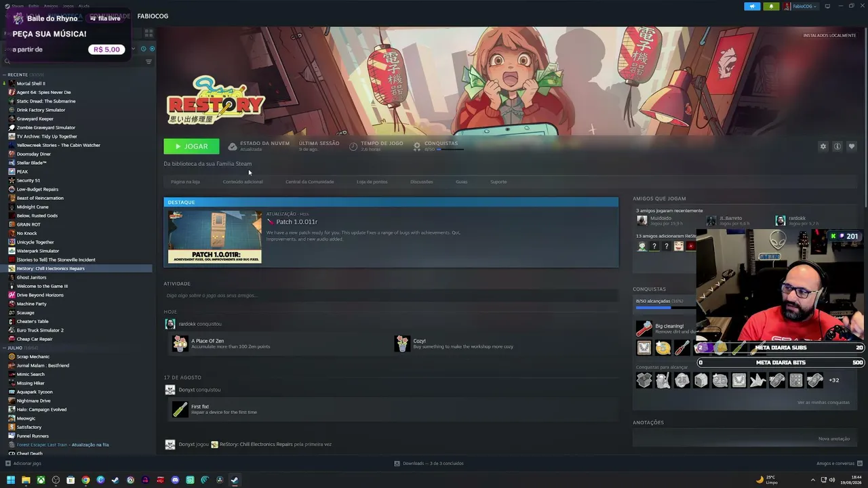The width and height of the screenshot is (868, 488).
Task: Click the cloud status icon
Action: pos(233,146)
